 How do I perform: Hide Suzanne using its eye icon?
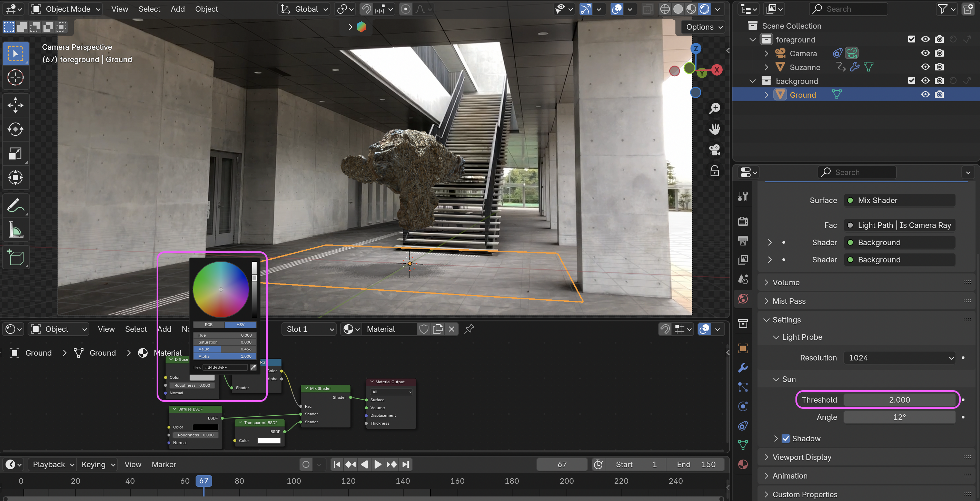pos(925,67)
